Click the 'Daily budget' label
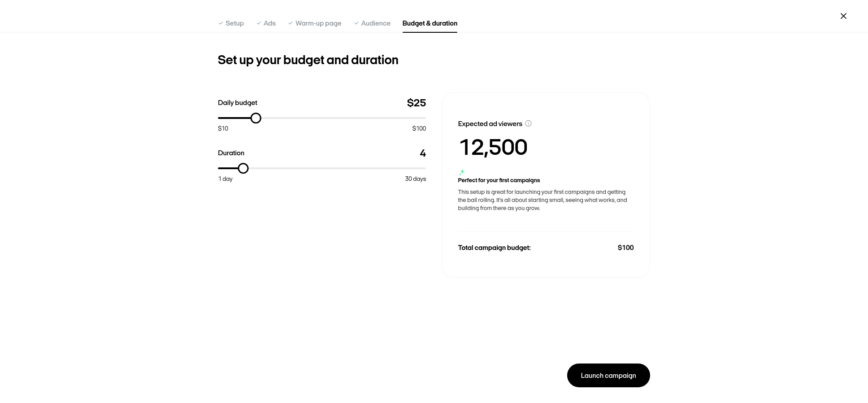868x403 pixels. pos(238,103)
